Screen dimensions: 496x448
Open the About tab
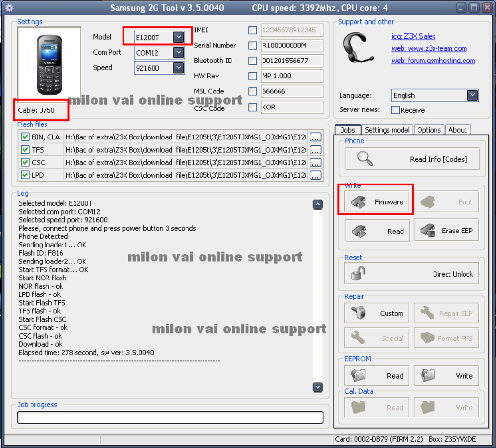point(457,130)
